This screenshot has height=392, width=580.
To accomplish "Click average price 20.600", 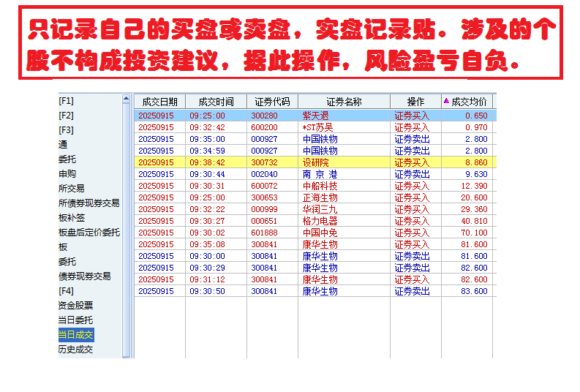I will click(475, 198).
